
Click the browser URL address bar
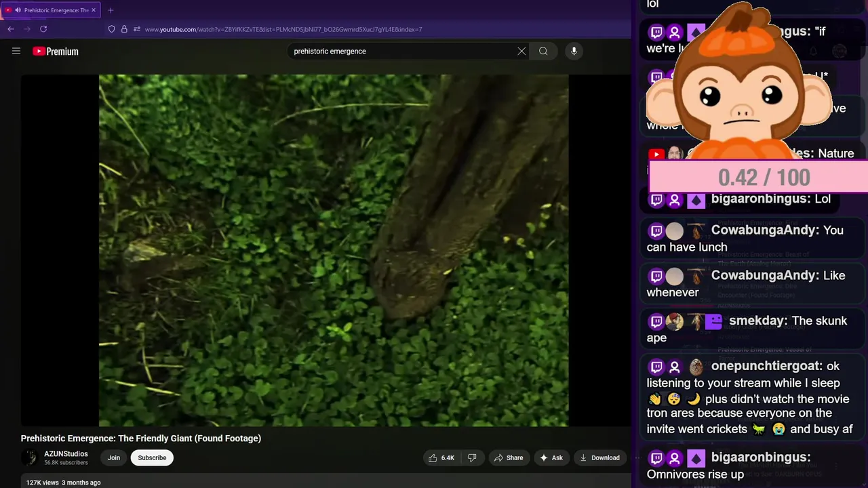click(x=283, y=29)
